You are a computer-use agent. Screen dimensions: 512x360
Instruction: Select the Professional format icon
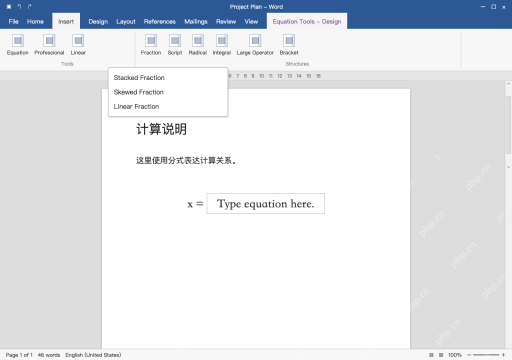(x=49, y=41)
